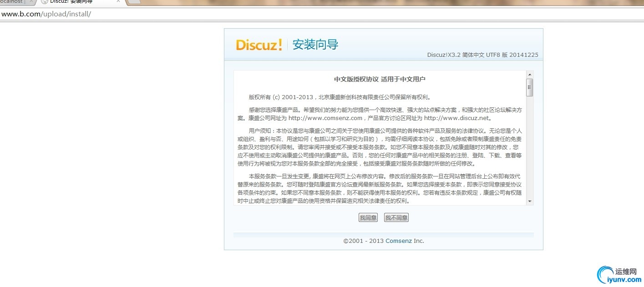The image size is (644, 287).
Task: Click the version text Discuz!X3.2 简体中文 UTF8 版 20141225
Action: coord(482,55)
